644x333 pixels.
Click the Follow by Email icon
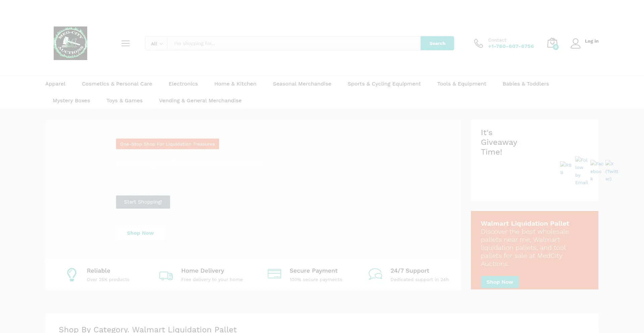[x=581, y=171]
